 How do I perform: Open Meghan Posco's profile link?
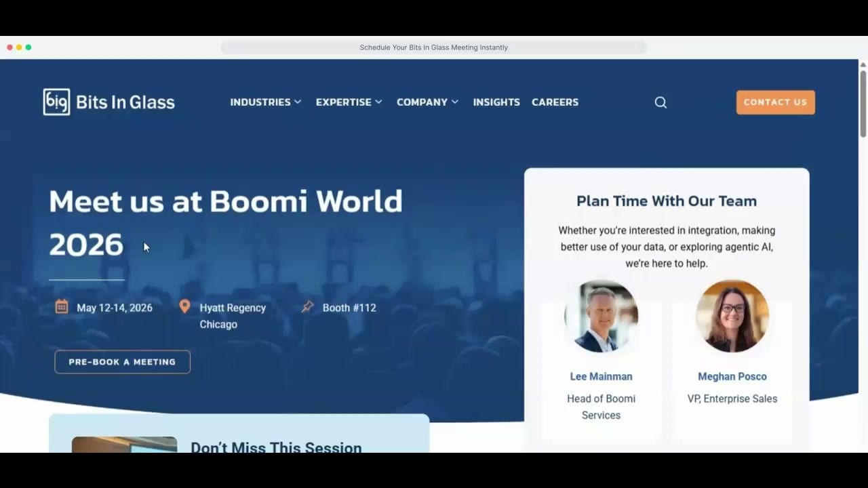click(732, 376)
